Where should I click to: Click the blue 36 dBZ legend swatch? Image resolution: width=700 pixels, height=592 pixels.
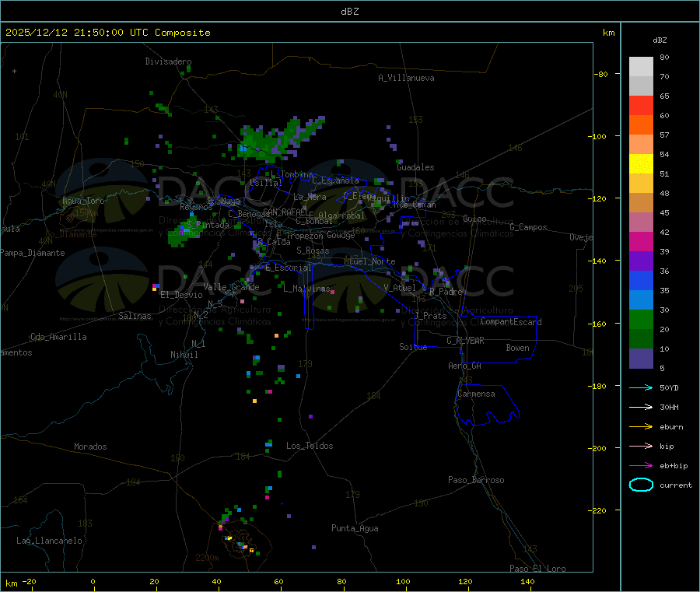tap(641, 280)
